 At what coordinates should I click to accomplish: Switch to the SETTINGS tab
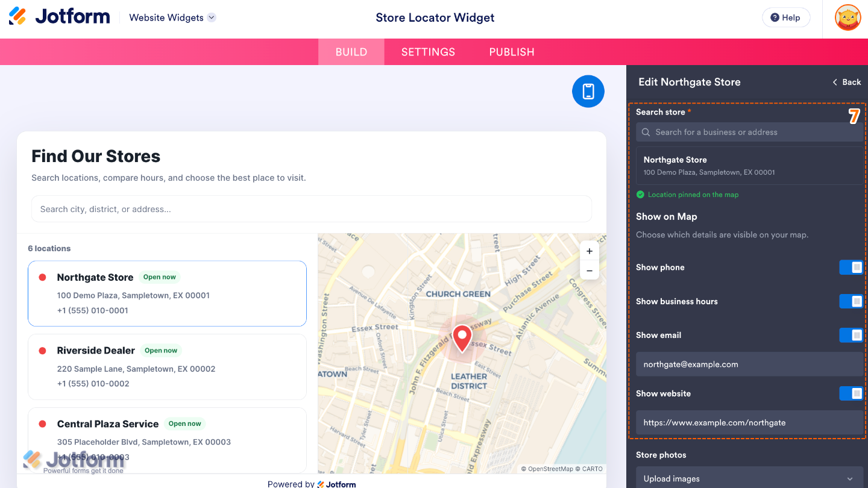(428, 52)
